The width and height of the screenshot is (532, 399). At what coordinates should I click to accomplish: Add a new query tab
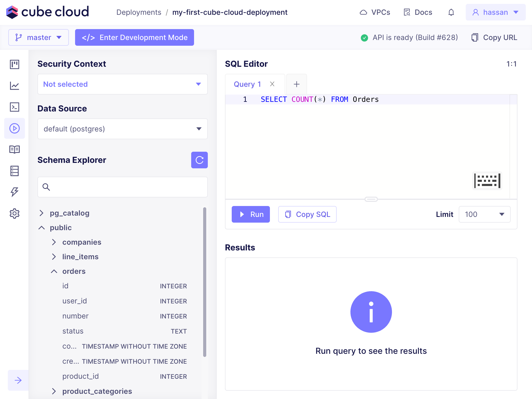point(296,84)
